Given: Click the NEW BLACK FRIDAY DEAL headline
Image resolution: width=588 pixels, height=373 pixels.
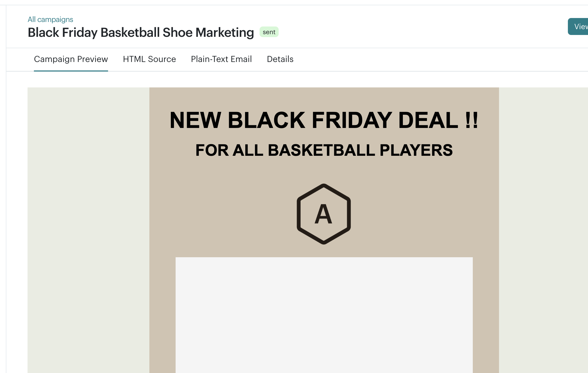Looking at the screenshot, I should coord(324,120).
